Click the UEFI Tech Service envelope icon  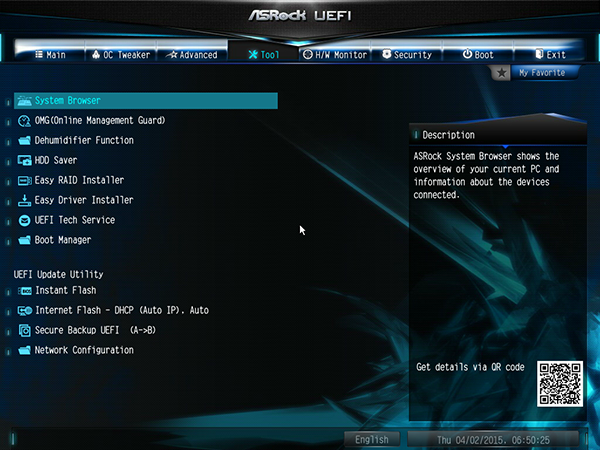click(x=24, y=220)
